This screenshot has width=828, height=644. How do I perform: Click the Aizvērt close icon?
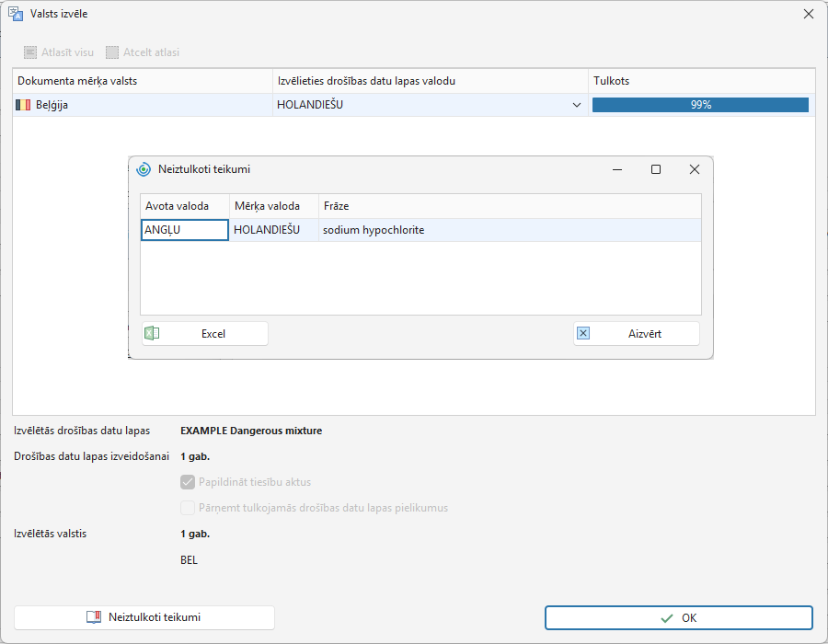(583, 333)
